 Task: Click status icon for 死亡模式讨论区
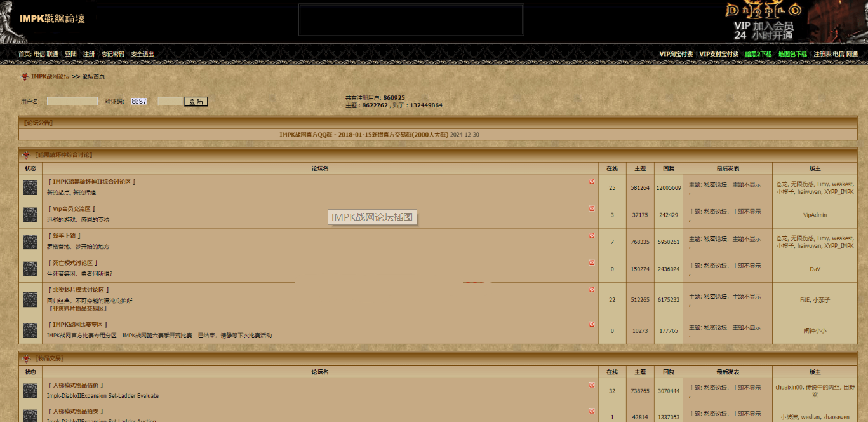(x=30, y=269)
